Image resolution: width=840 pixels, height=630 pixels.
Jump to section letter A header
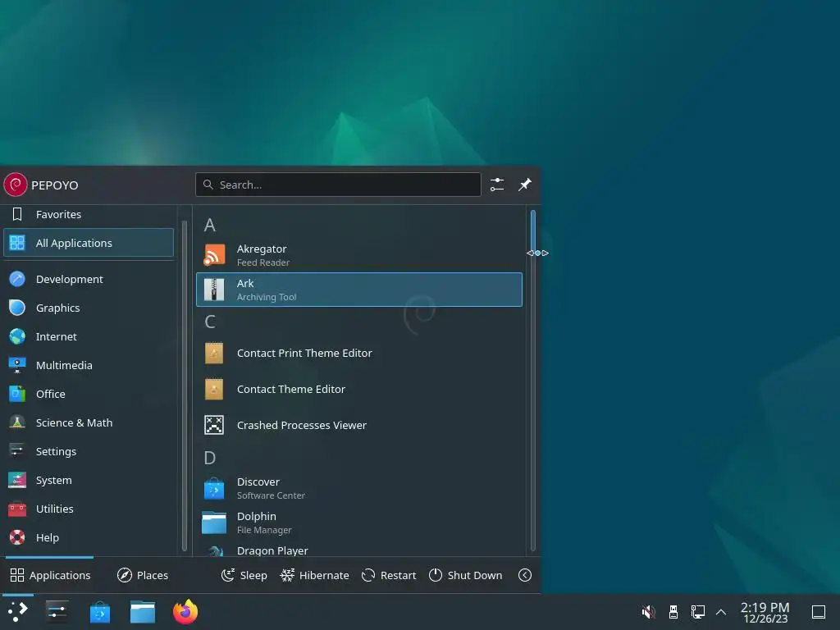[x=210, y=225]
